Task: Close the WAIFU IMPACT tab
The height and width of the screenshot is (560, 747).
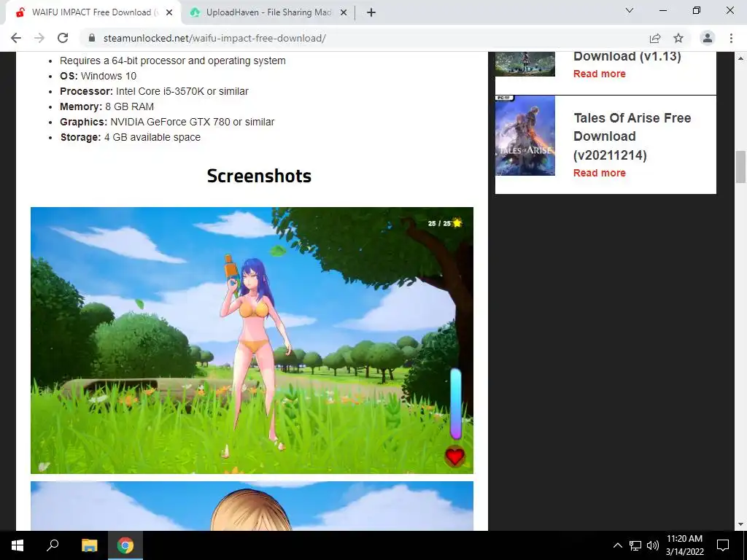Action: 169,13
